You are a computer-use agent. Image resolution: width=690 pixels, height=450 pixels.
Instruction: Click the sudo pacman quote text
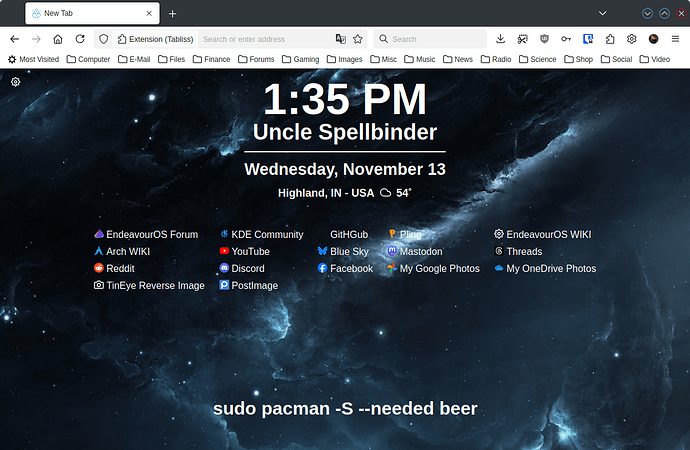(x=345, y=409)
